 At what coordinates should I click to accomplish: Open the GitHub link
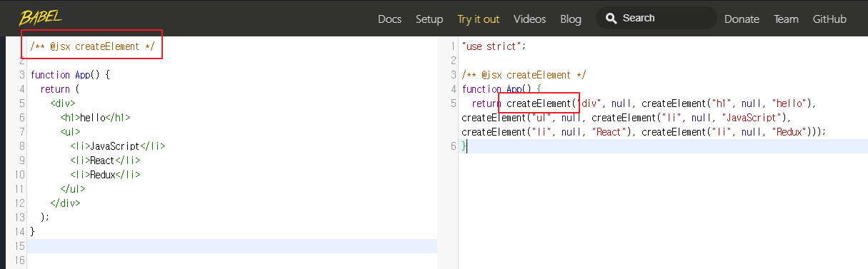point(829,19)
